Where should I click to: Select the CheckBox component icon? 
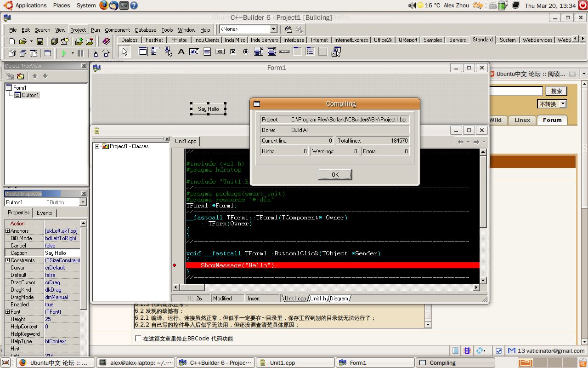click(233, 52)
